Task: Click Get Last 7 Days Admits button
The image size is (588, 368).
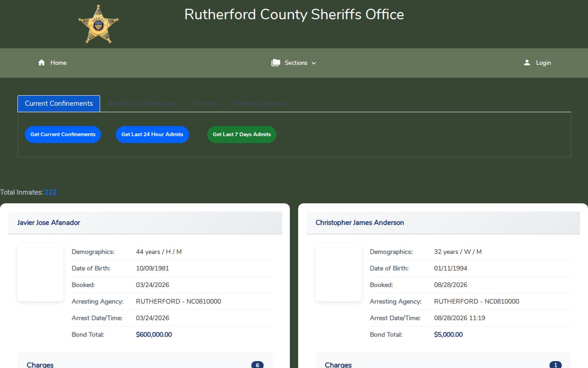Action: [242, 134]
